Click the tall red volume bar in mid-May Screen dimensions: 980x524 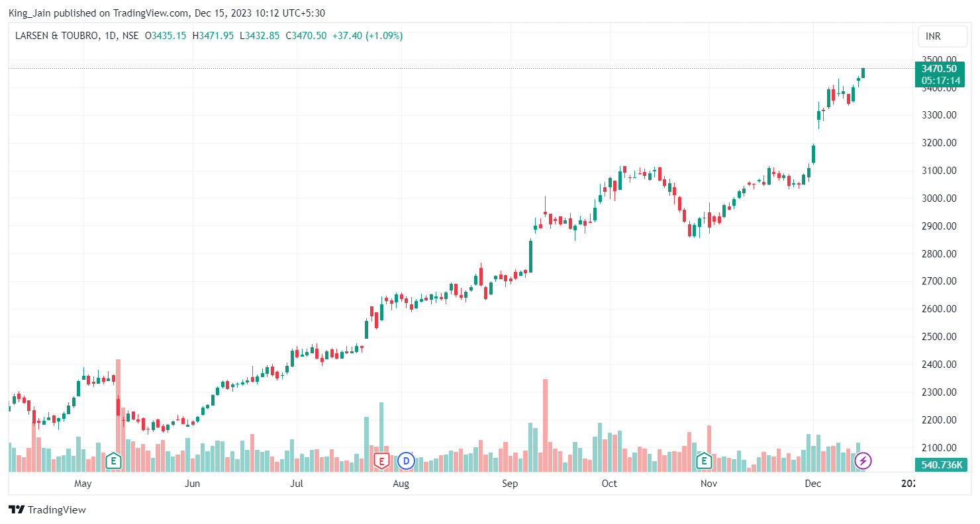[118, 415]
